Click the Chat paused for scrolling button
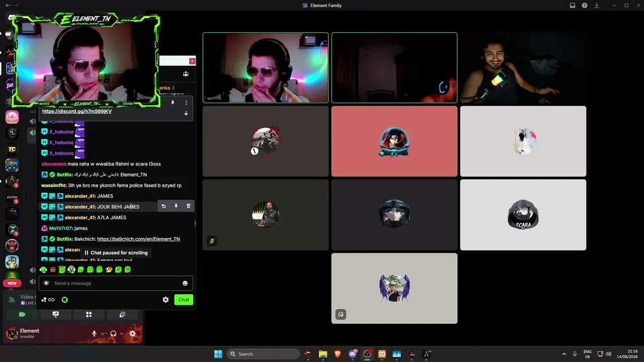Viewport: 644px width, 362px height. [x=116, y=253]
